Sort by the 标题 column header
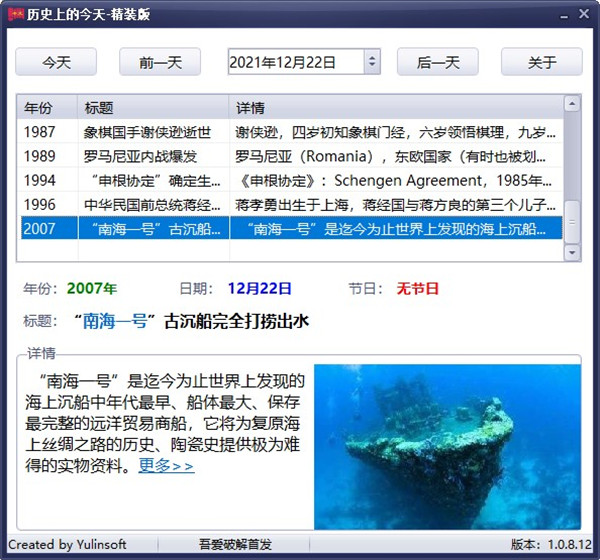This screenshot has height=560, width=600. (153, 108)
